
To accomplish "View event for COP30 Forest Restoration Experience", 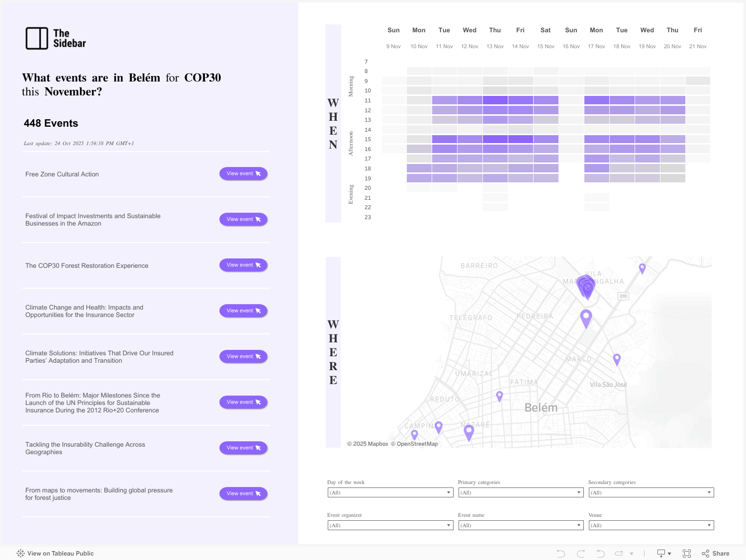I will point(243,265).
